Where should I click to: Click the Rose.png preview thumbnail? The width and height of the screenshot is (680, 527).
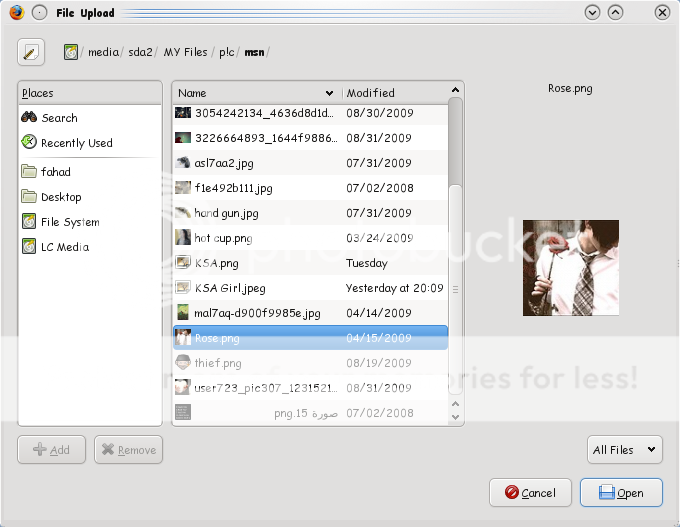click(x=570, y=267)
